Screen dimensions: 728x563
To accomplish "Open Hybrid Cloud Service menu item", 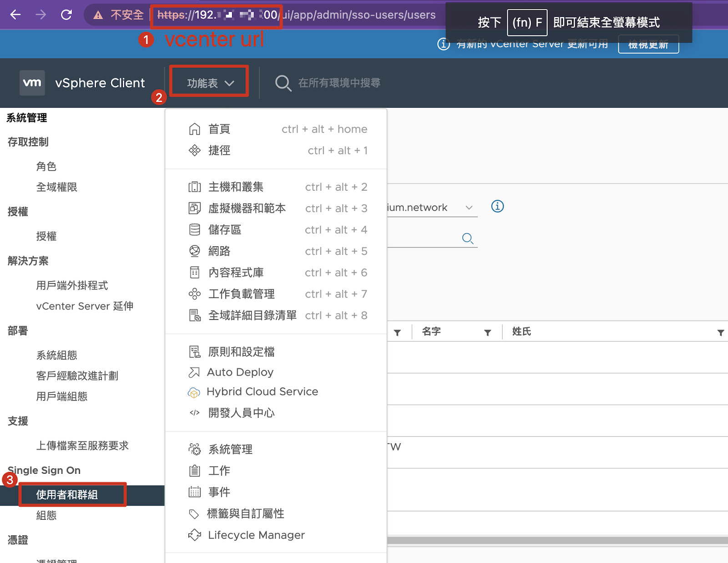I will (x=262, y=392).
